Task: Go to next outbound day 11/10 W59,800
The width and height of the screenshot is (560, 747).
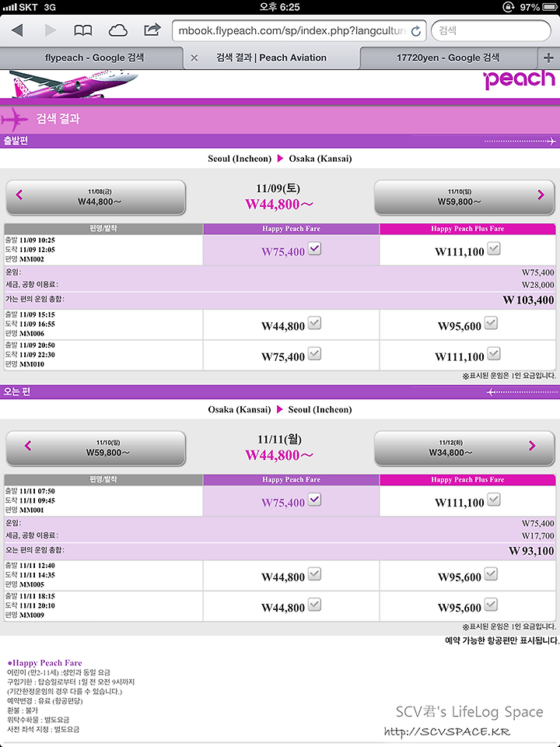Action: pos(464,197)
